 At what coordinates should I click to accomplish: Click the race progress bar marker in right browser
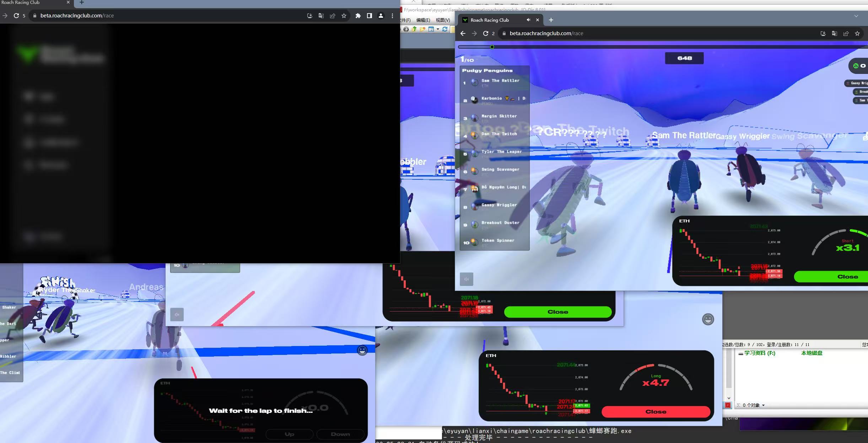tap(492, 47)
